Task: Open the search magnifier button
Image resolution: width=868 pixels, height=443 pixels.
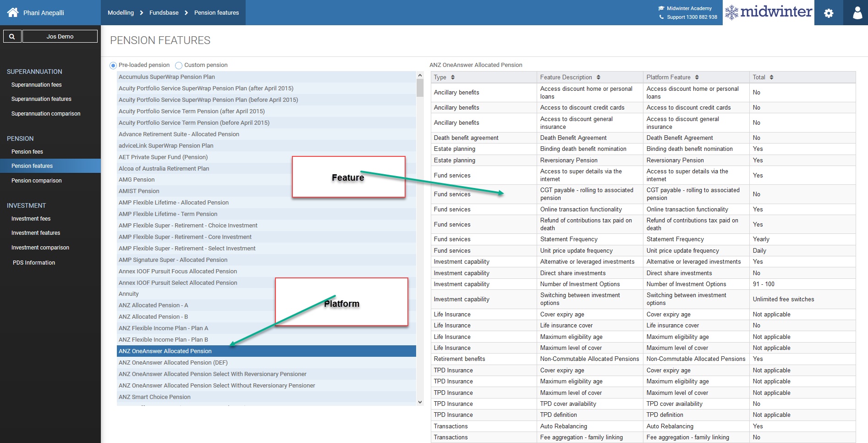Action: point(12,36)
